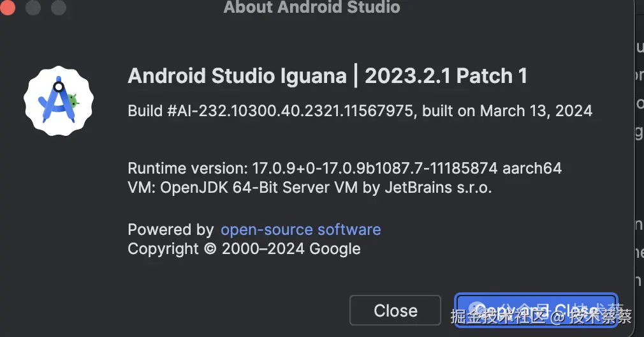Click the aarch64 architecture text
The height and width of the screenshot is (337, 644).
click(532, 168)
